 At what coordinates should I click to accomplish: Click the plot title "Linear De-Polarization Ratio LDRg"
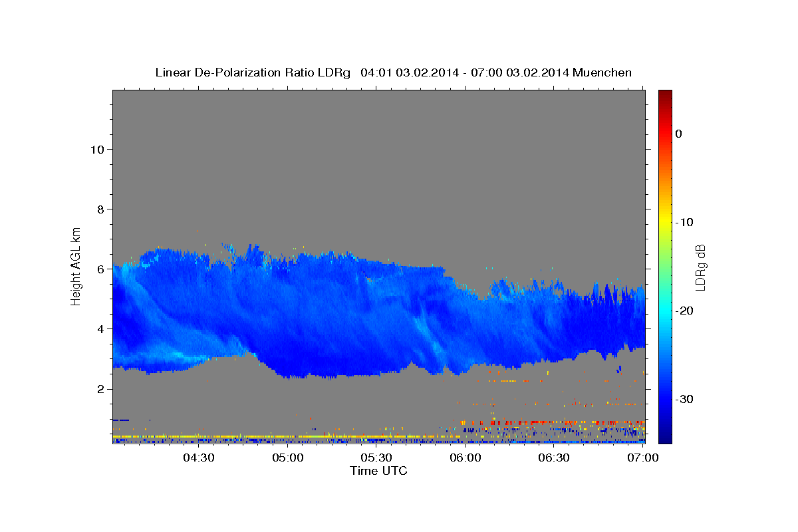click(252, 72)
